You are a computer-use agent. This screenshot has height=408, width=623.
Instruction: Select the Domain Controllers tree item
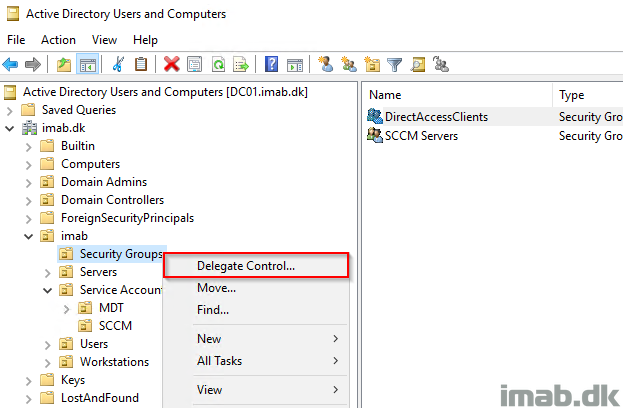tap(112, 200)
